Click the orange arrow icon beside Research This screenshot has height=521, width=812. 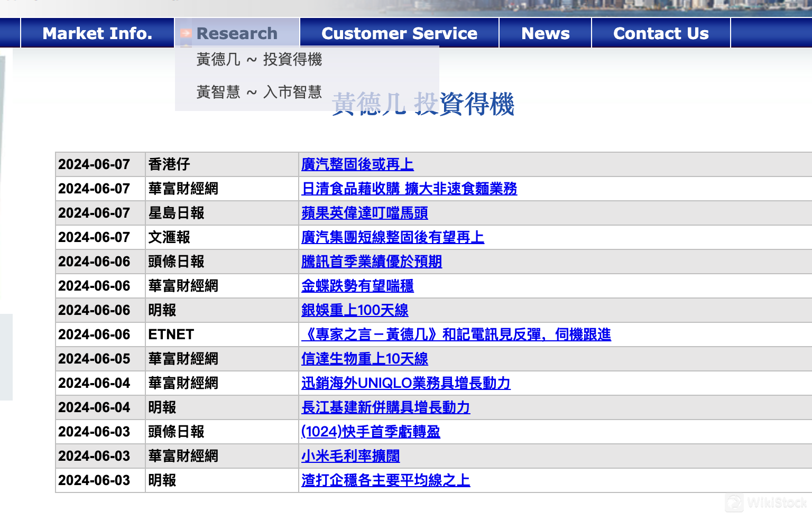186,34
